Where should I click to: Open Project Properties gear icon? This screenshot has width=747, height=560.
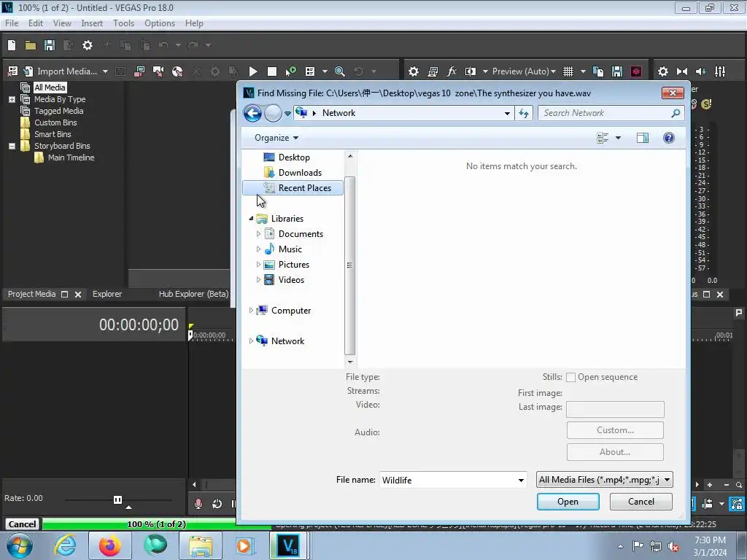tap(88, 45)
